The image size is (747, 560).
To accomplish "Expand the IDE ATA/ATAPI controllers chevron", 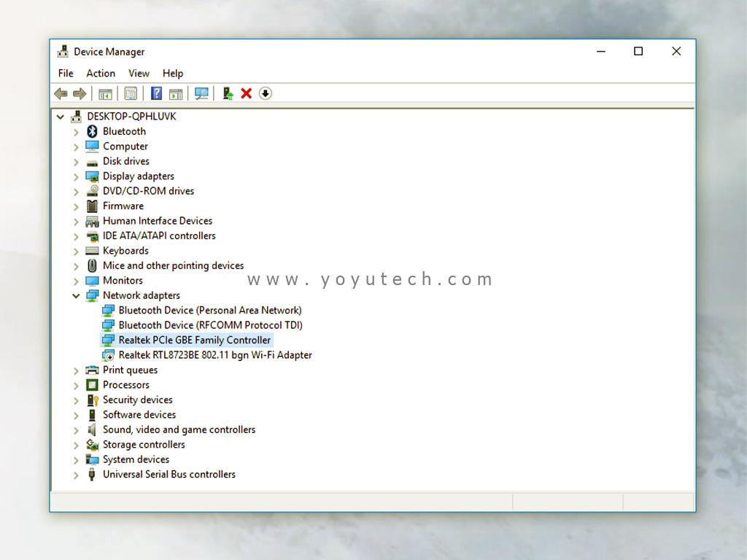I will [76, 236].
